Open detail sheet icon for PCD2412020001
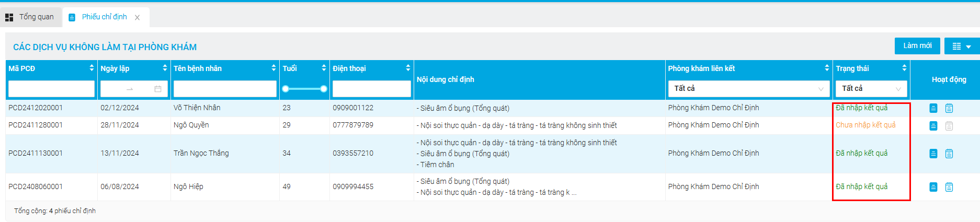This screenshot has height=222, width=980. (x=933, y=108)
